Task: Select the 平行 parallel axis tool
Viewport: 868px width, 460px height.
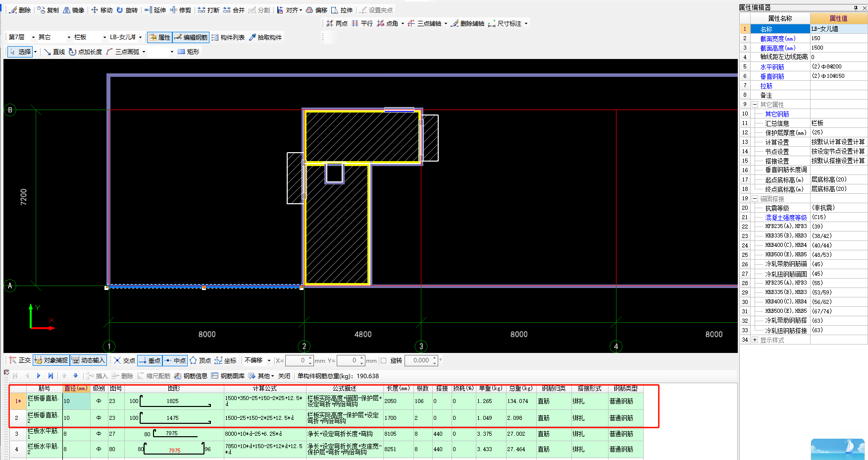Action: pyautogui.click(x=362, y=23)
